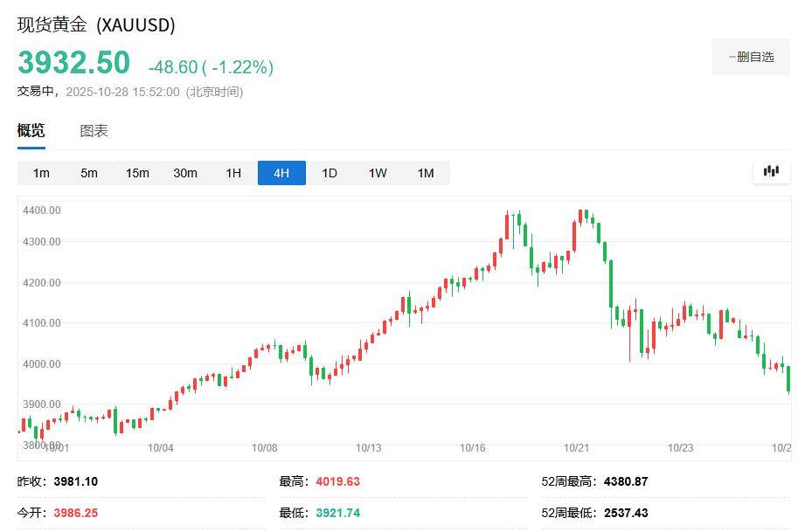
Task: Switch chart to 1D daily interval
Action: pos(330,173)
